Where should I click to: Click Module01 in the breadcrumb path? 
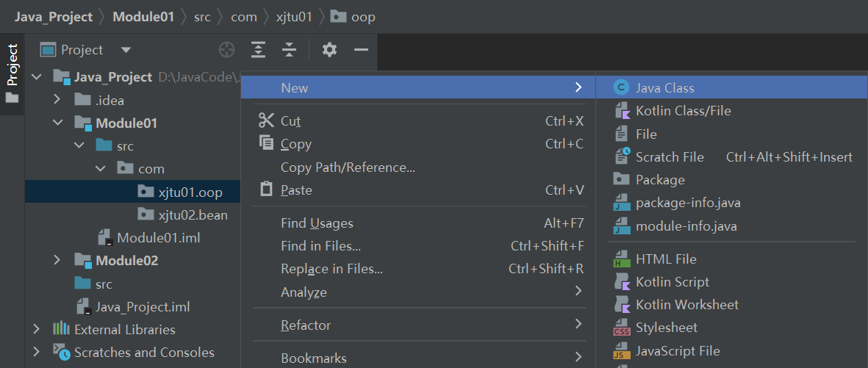tap(143, 17)
